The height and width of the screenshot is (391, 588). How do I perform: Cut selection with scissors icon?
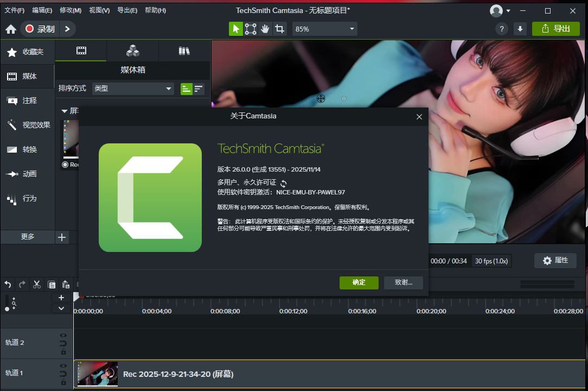pos(37,285)
